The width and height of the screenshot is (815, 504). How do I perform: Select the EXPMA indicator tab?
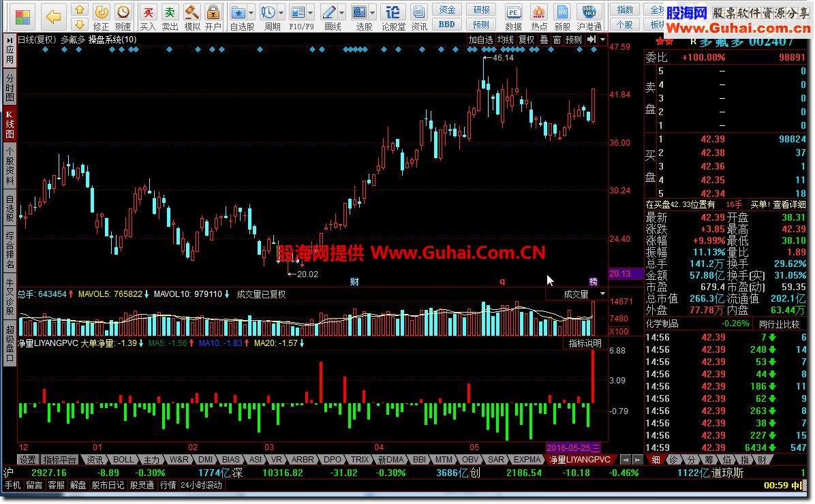pyautogui.click(x=527, y=460)
